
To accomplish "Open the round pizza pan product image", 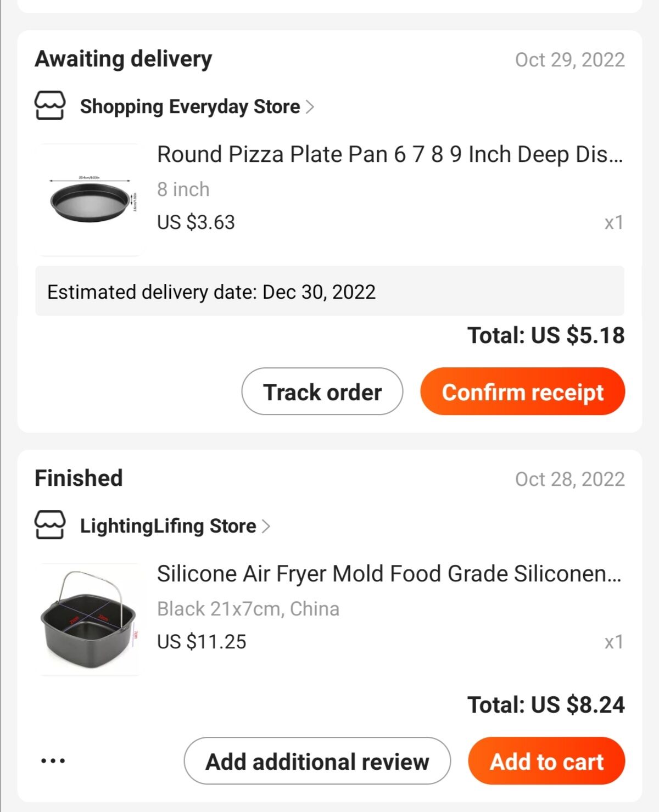I will point(90,200).
